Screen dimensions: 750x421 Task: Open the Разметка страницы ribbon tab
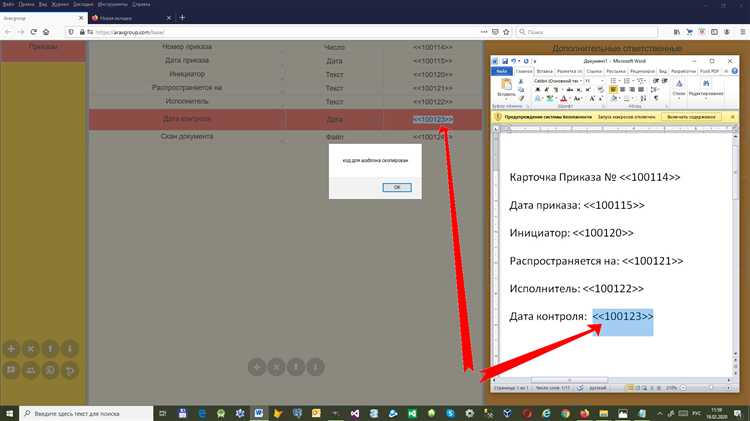tap(569, 71)
